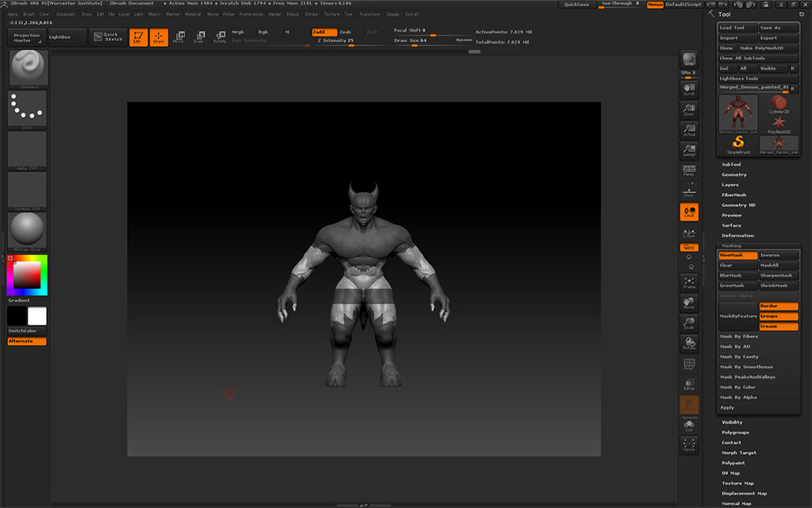Open the Zplugin menu
This screenshot has height=508, width=812.
pyautogui.click(x=393, y=14)
